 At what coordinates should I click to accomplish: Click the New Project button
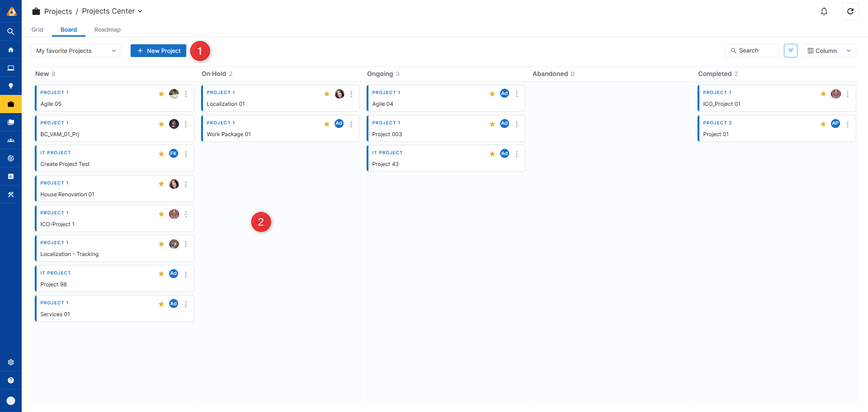click(158, 51)
